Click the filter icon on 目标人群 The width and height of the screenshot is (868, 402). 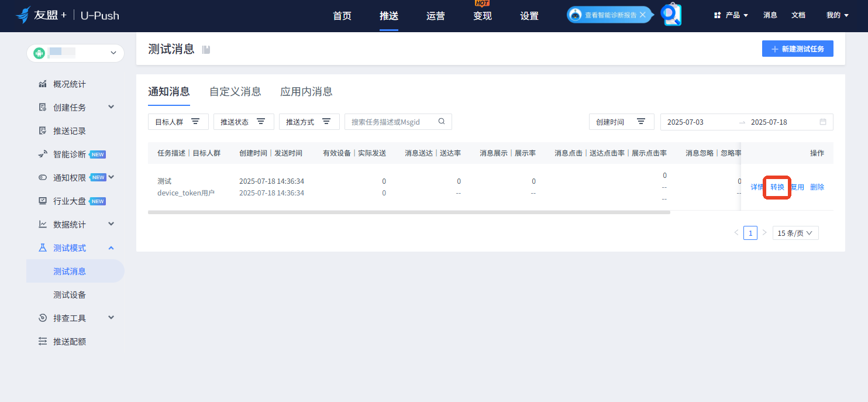(195, 122)
